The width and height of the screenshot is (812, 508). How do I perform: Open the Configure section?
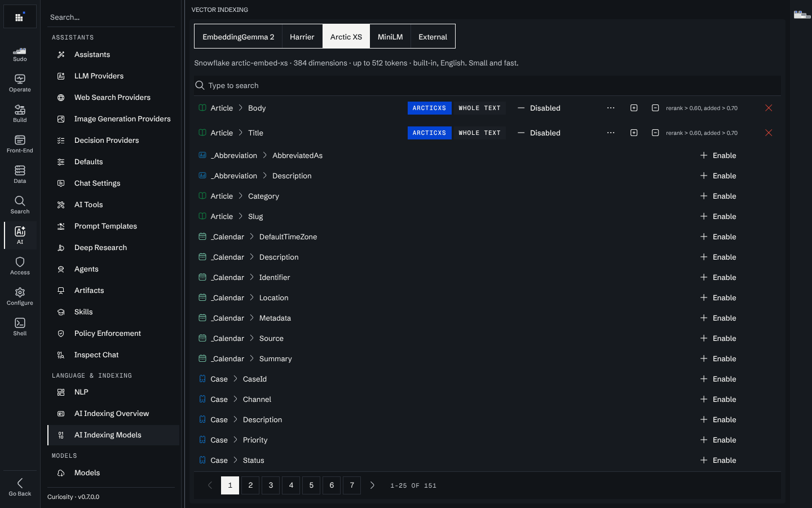[x=20, y=296]
